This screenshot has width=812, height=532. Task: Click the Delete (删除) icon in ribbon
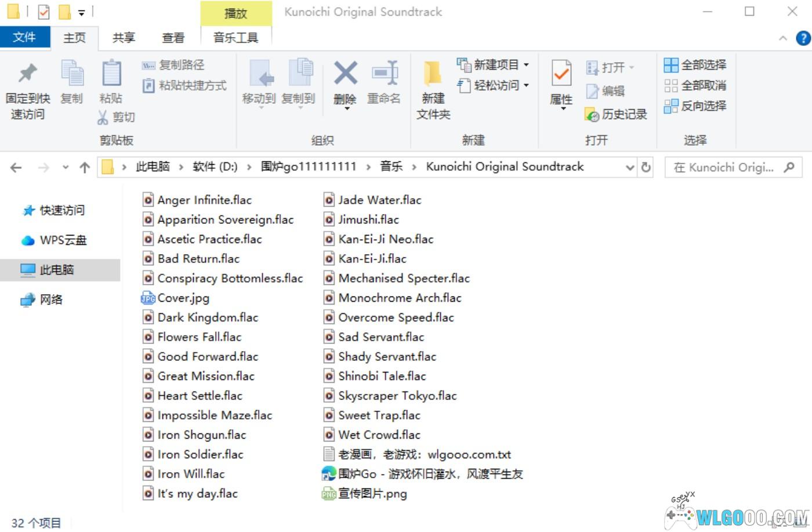[345, 75]
